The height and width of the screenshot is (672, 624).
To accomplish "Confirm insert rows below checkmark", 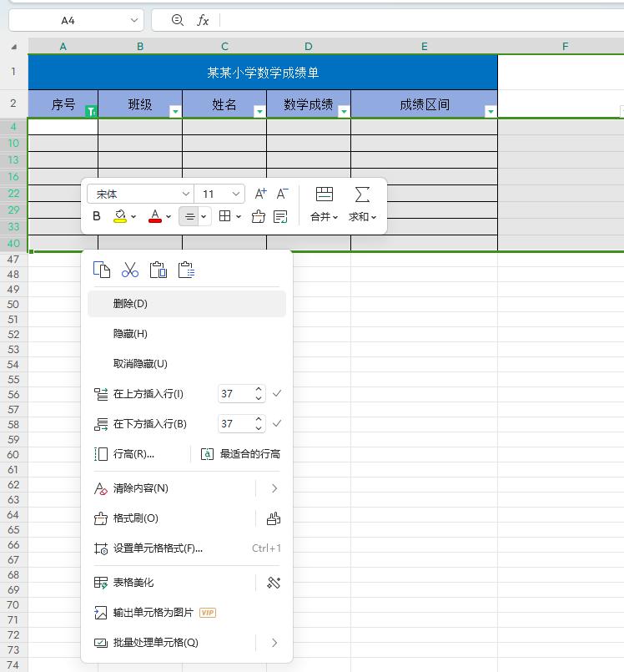I will coord(277,423).
